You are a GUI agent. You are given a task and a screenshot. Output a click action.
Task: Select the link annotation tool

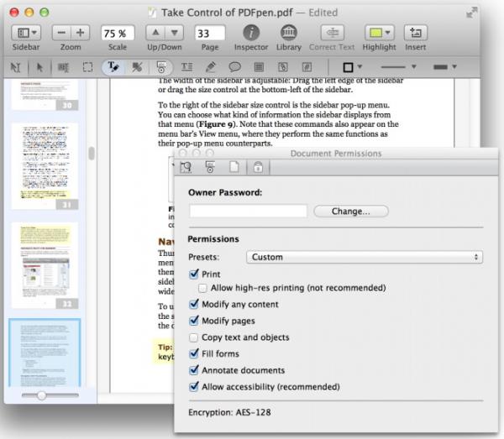point(283,67)
